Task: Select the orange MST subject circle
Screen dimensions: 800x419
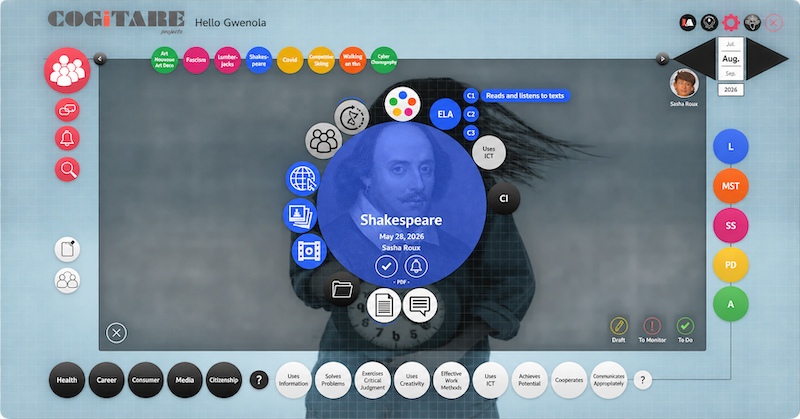Action: (731, 186)
